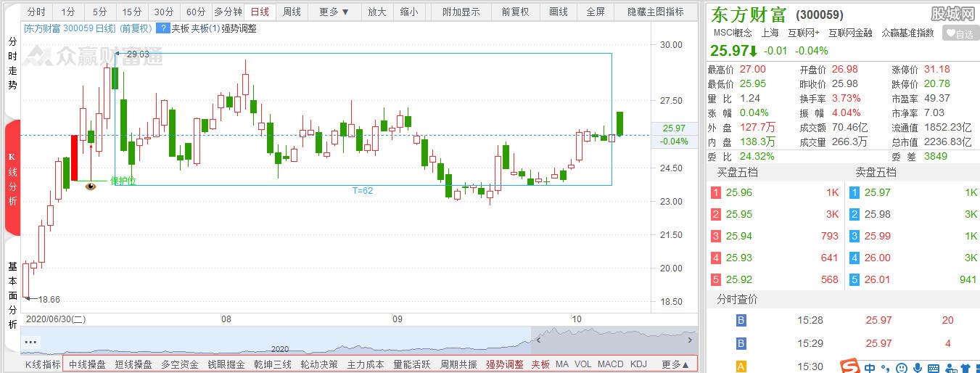980x373 pixels.
Task: Click the sell level 1 number badge
Action: point(854,192)
